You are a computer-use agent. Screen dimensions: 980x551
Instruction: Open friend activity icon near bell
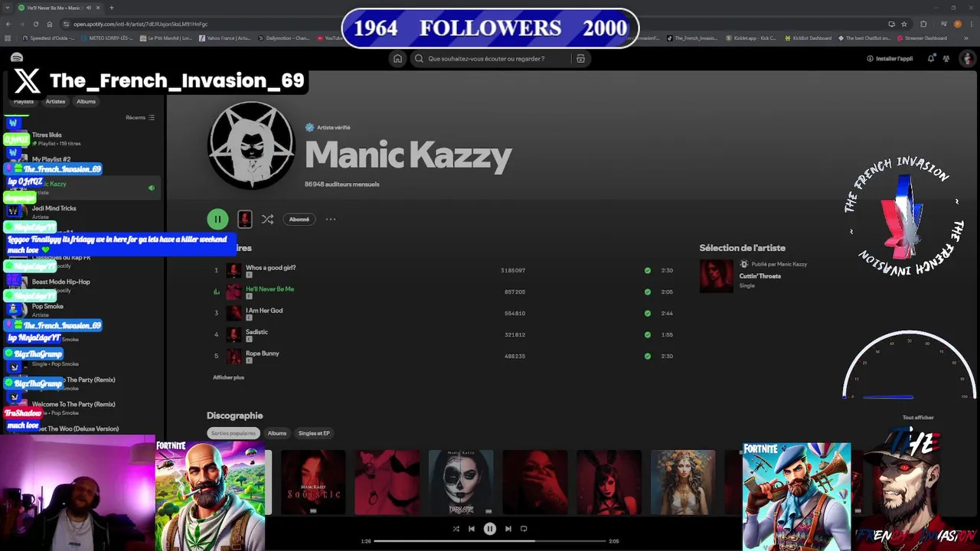pyautogui.click(x=947, y=59)
